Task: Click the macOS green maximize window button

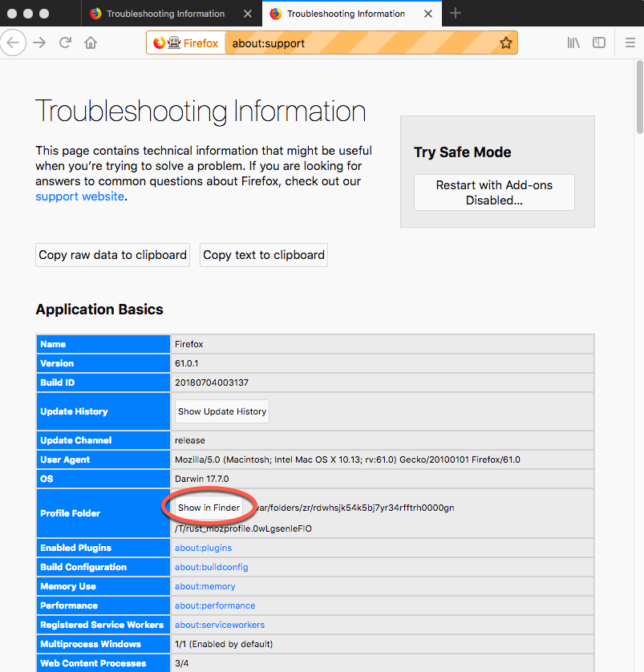Action: click(44, 14)
